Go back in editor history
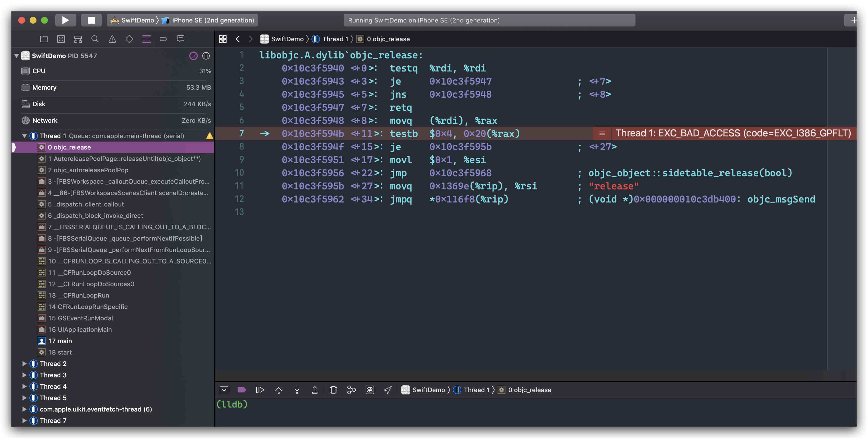The image size is (868, 438). coord(238,39)
